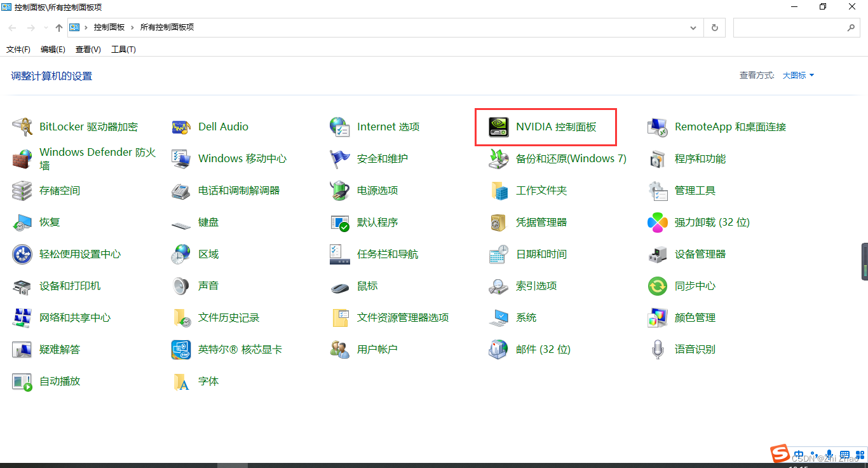This screenshot has height=468, width=868.
Task: Open the Dell Audio icon
Action: point(181,127)
